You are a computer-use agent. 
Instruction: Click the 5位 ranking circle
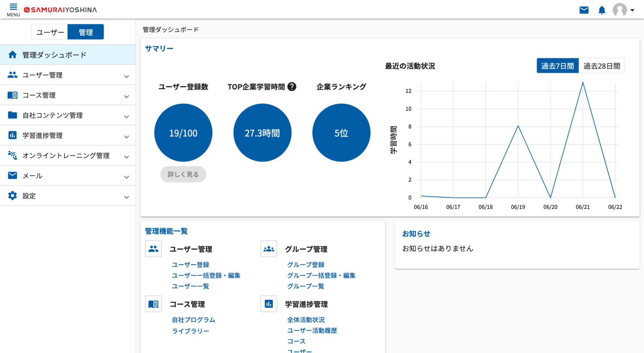341,133
